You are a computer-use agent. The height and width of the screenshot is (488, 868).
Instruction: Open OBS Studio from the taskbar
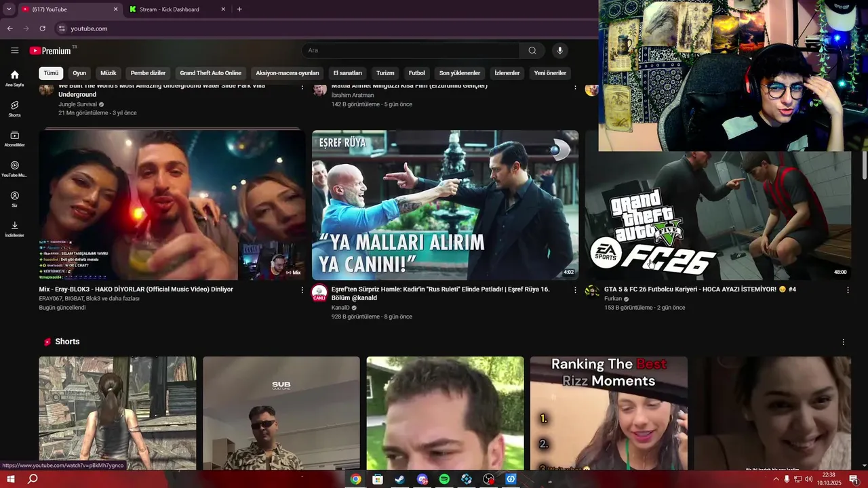489,479
